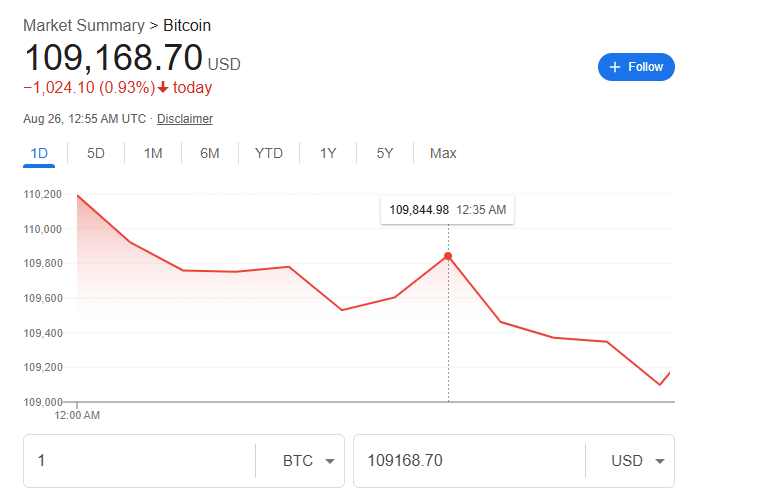783x496 pixels.
Task: Click the USD amount input field
Action: 468,461
